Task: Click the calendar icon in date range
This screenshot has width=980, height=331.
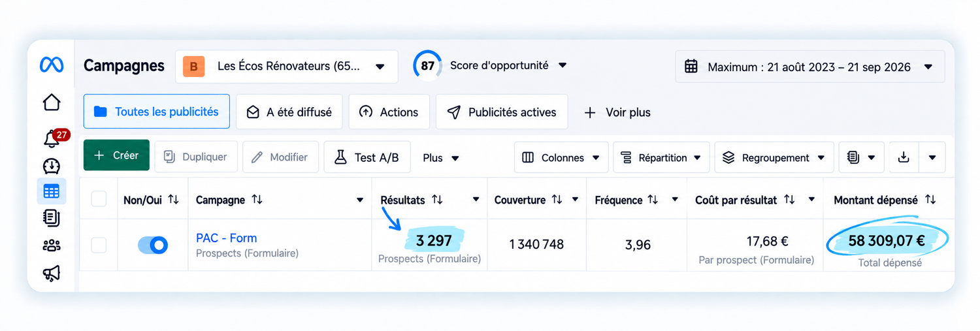Action: [691, 67]
